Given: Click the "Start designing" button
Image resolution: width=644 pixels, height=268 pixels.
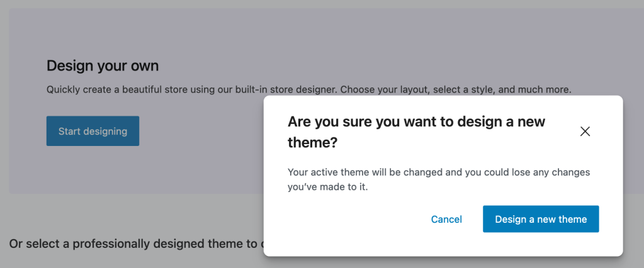Looking at the screenshot, I should pos(93,131).
